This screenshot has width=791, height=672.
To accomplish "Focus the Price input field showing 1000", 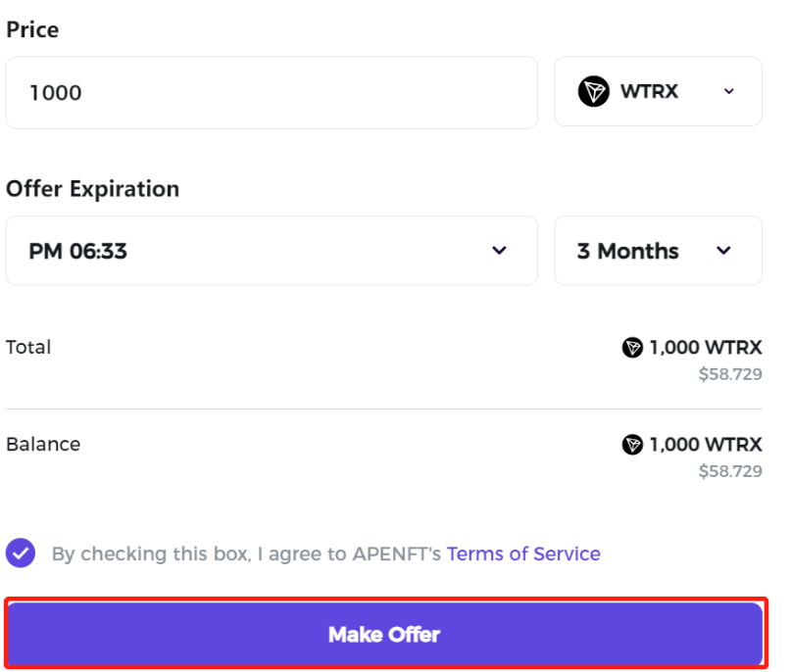I will (x=272, y=92).
